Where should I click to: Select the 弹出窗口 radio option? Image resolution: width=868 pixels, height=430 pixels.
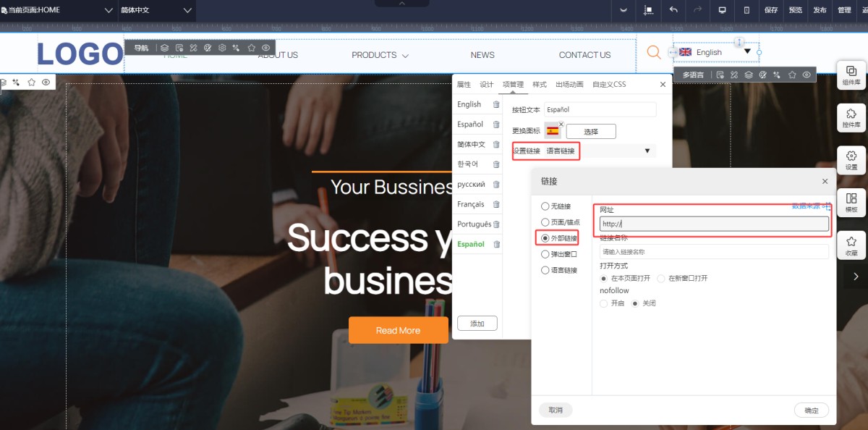tap(545, 254)
